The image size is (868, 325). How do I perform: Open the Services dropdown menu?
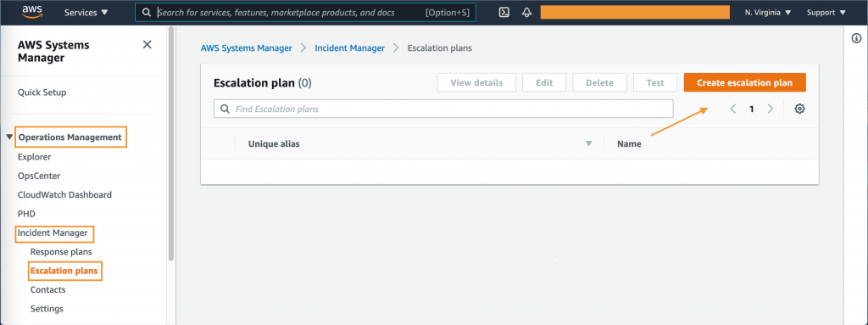[x=86, y=12]
